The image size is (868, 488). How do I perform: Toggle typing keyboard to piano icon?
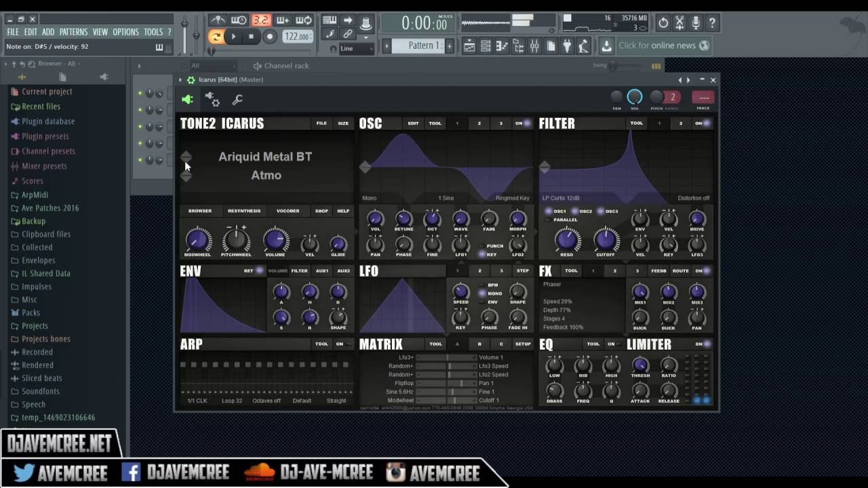click(x=330, y=20)
